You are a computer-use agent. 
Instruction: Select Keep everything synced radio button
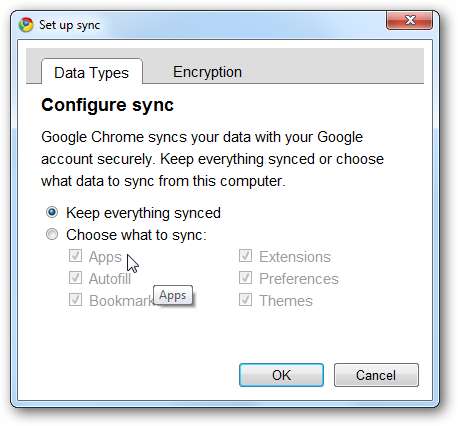52,212
